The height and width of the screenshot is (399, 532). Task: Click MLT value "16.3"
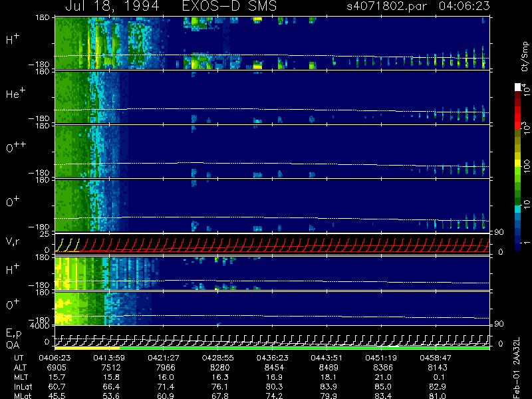(220, 377)
